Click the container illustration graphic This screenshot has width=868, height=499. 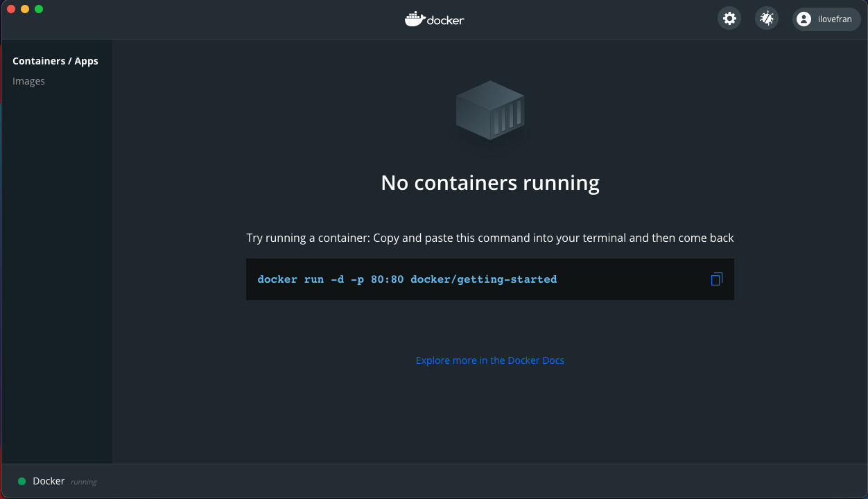(x=490, y=110)
